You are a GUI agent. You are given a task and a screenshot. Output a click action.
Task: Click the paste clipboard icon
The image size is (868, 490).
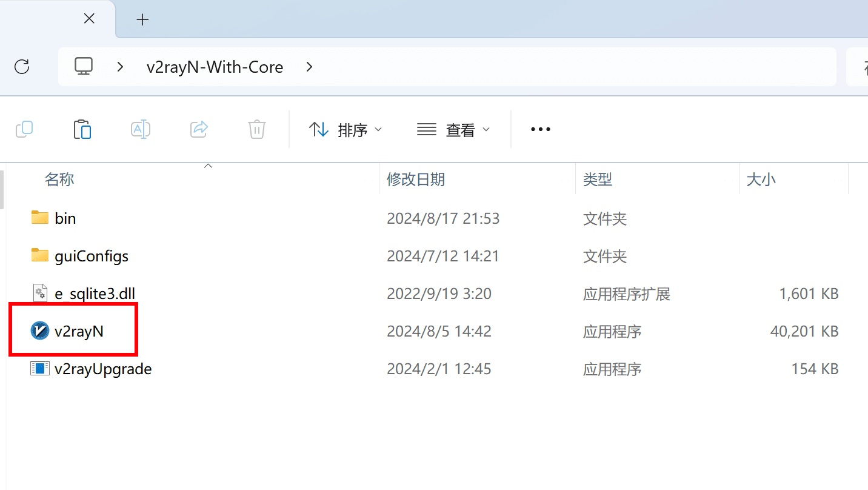tap(82, 129)
